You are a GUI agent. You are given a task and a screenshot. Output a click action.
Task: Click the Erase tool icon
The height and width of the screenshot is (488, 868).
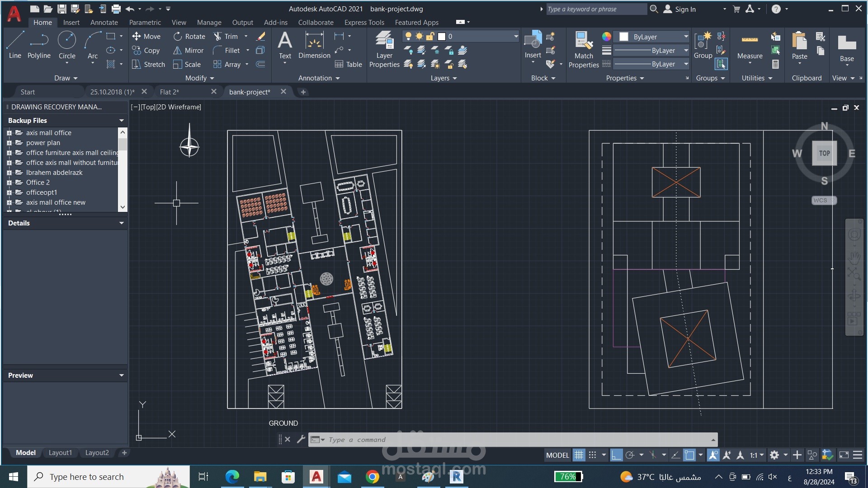(261, 36)
